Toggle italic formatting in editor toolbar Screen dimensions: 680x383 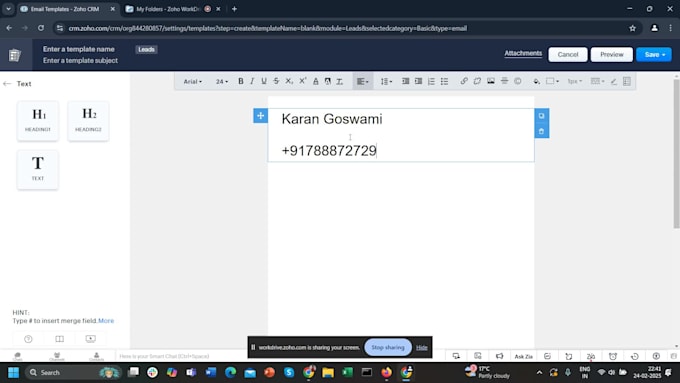click(x=252, y=81)
